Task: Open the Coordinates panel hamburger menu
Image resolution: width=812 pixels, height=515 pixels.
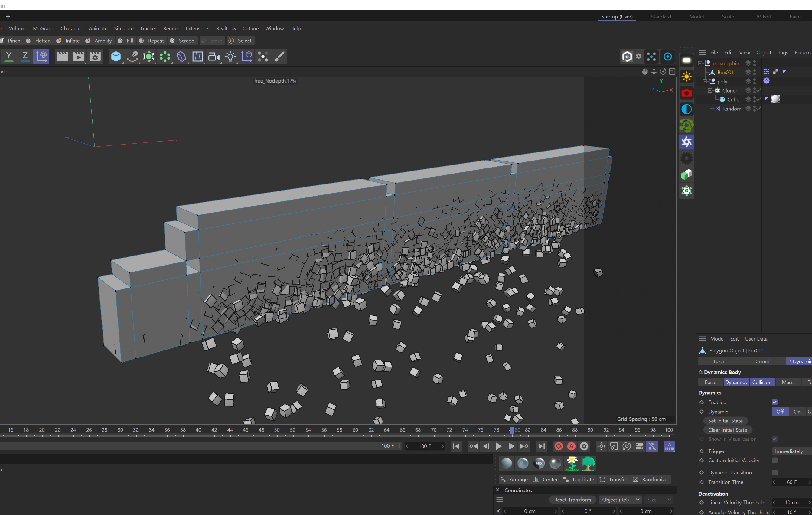Action: pyautogui.click(x=500, y=500)
